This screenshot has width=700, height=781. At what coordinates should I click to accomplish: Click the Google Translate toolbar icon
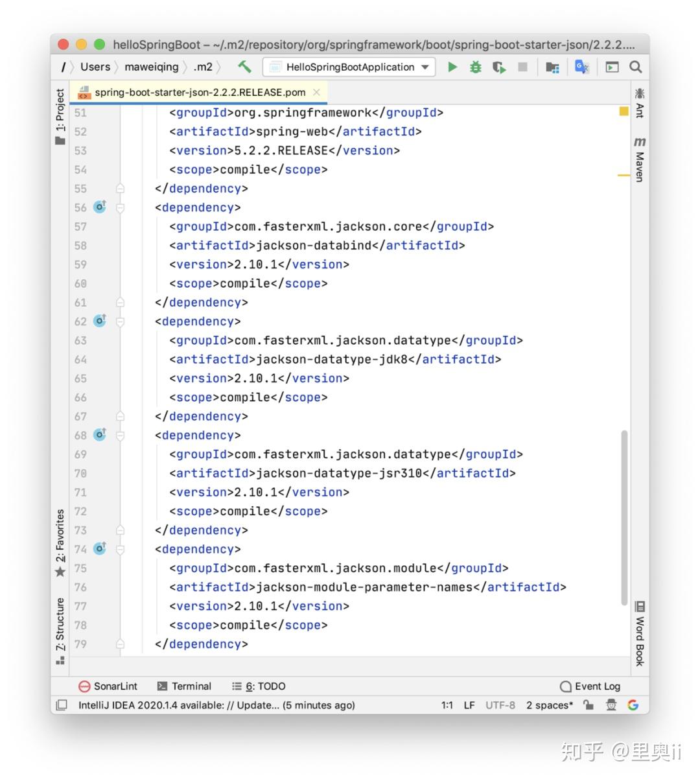click(x=581, y=67)
